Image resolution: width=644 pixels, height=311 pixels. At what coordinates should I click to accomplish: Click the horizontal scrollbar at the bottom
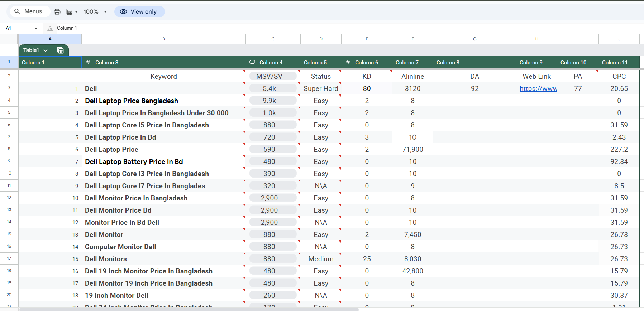(189, 309)
